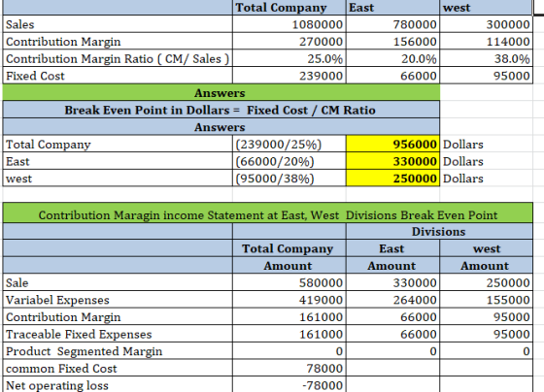Screen dimensions: 544x392
Task: Click the Contribution Margin Ratio label cell
Action: pos(118,58)
